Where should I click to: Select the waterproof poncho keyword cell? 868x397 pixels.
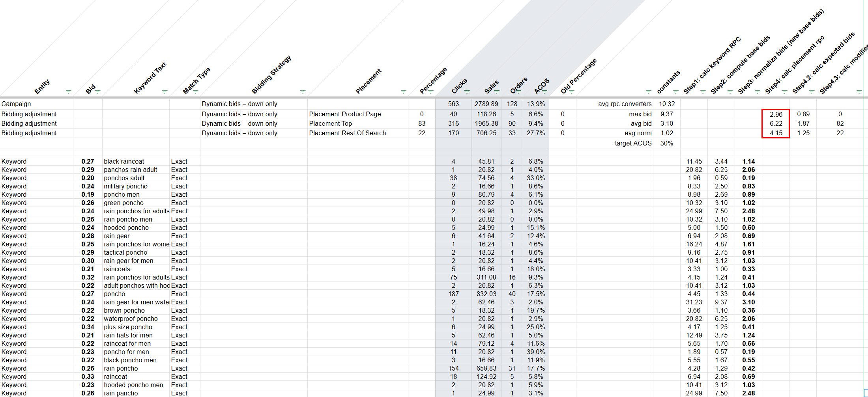point(136,319)
